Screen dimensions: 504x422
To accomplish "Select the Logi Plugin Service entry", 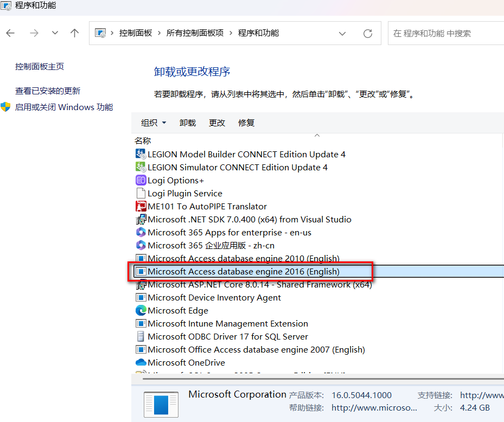I will point(185,194).
